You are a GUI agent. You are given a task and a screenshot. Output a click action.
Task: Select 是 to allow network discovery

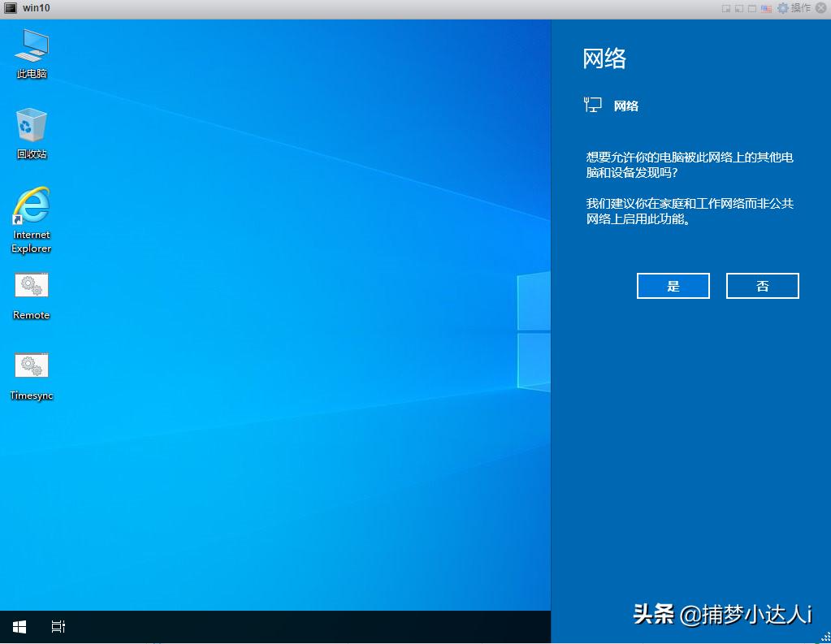click(x=673, y=285)
